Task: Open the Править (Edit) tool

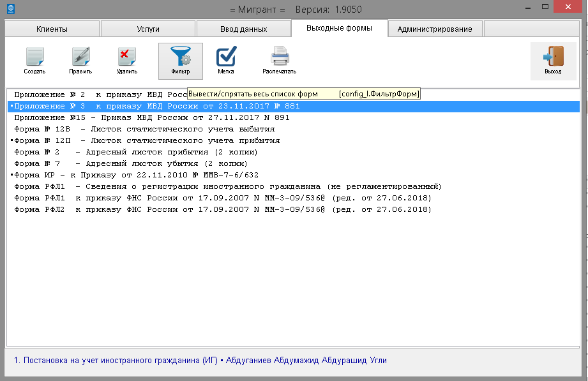Action: pos(80,60)
